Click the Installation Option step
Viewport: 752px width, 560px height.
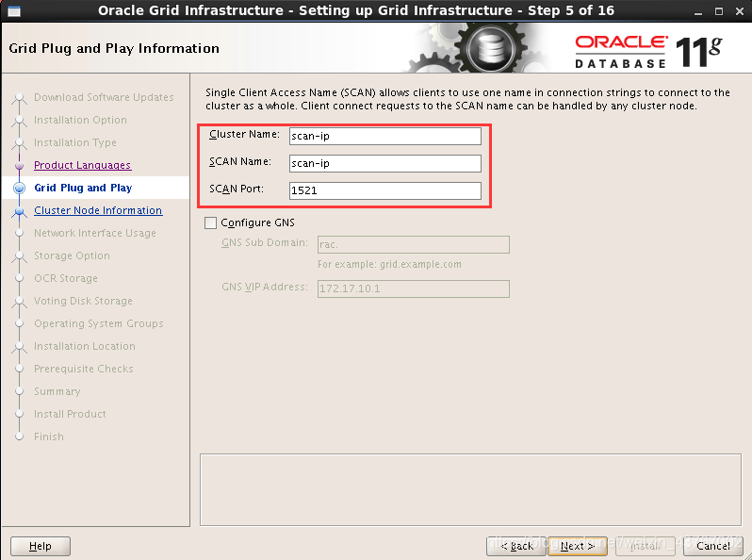81,120
